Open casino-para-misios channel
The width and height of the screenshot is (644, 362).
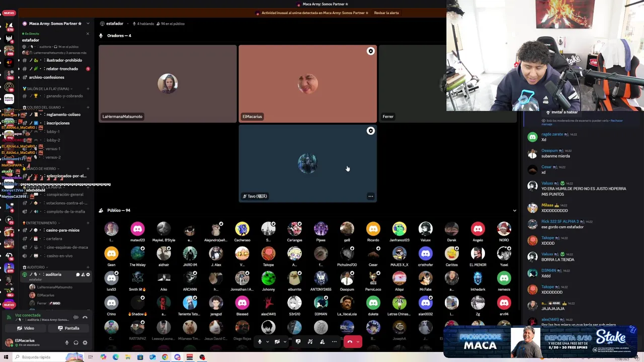[56, 230]
